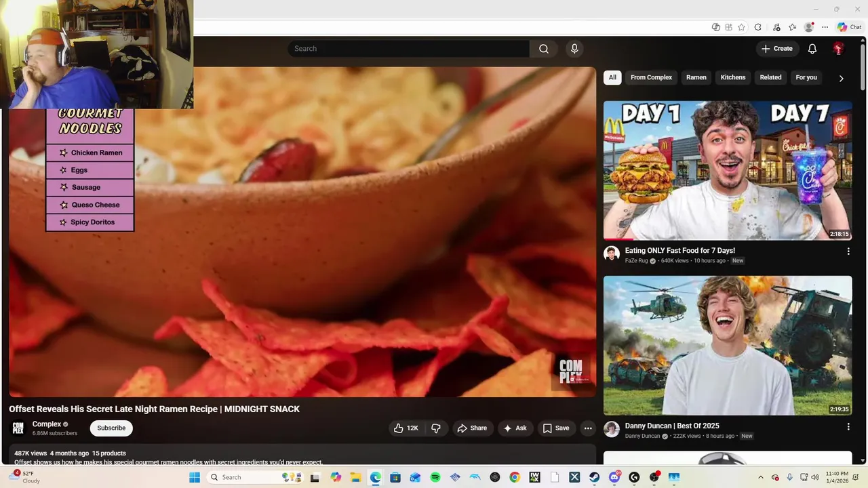Select the Related filter chip
The width and height of the screenshot is (868, 488).
[770, 77]
